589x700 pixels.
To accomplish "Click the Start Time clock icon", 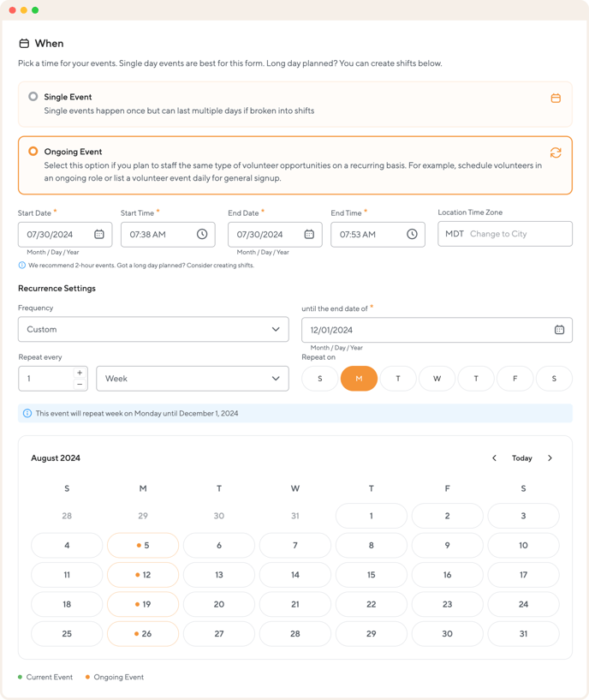I will [202, 234].
